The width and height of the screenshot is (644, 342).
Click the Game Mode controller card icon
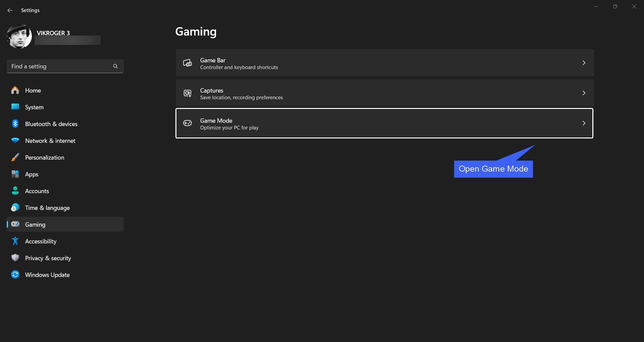187,123
